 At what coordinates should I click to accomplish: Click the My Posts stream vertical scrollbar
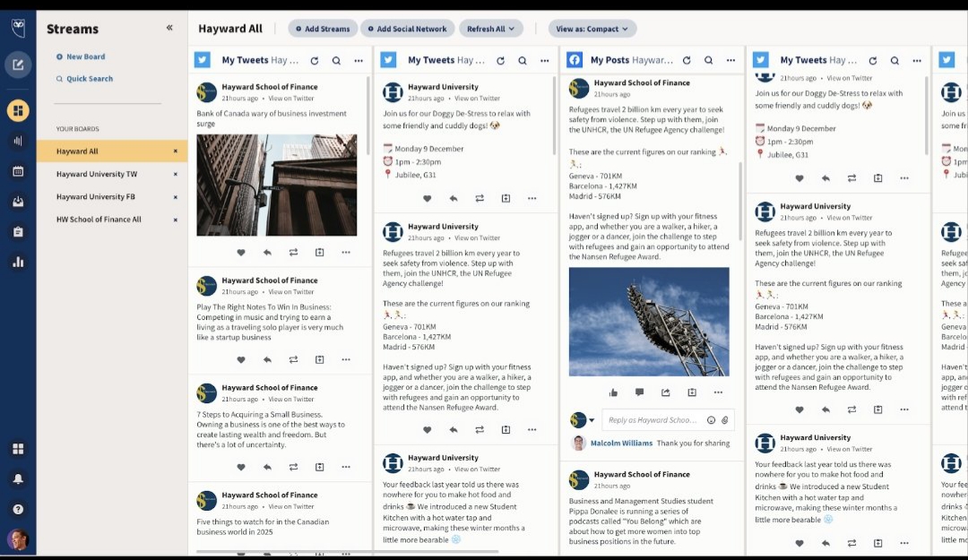[740, 202]
